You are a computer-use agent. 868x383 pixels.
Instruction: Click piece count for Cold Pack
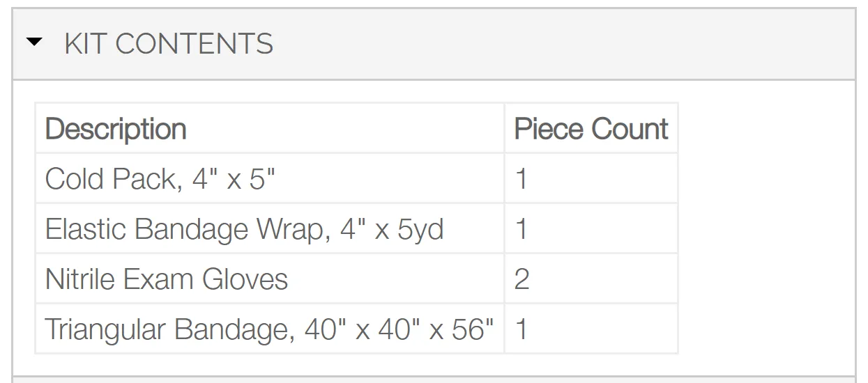click(591, 179)
